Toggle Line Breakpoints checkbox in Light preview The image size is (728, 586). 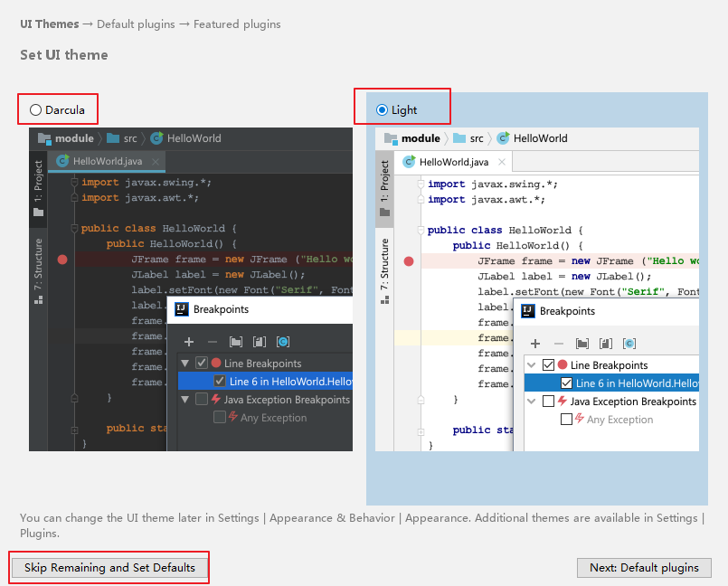[x=548, y=365]
